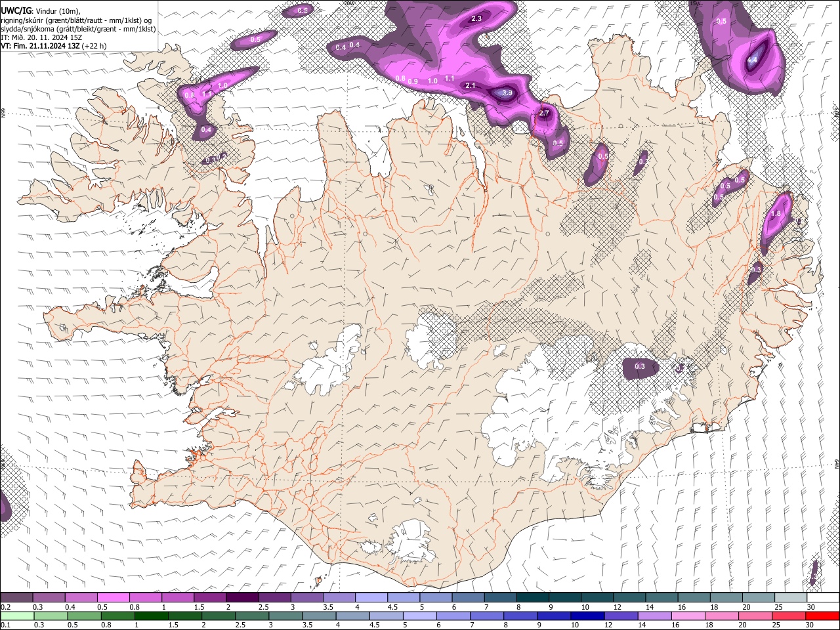Viewport: 840px width, 630px height.
Task: Click the 2.3 precipitation value label
Action: pyautogui.click(x=476, y=19)
